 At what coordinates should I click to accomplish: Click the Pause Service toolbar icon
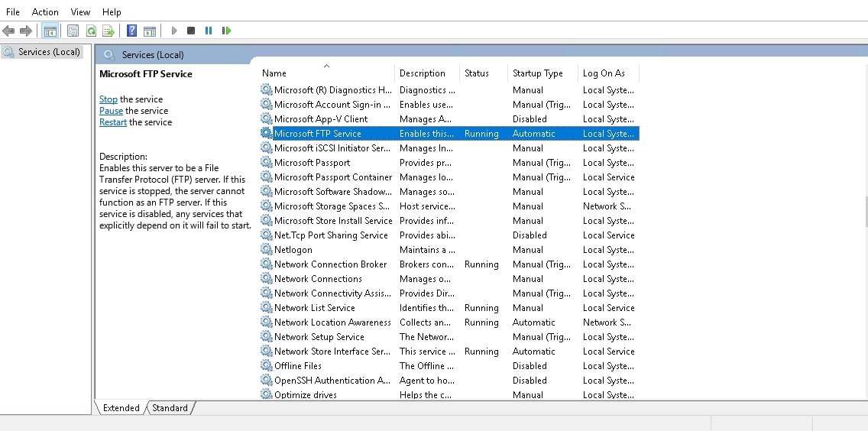(209, 31)
